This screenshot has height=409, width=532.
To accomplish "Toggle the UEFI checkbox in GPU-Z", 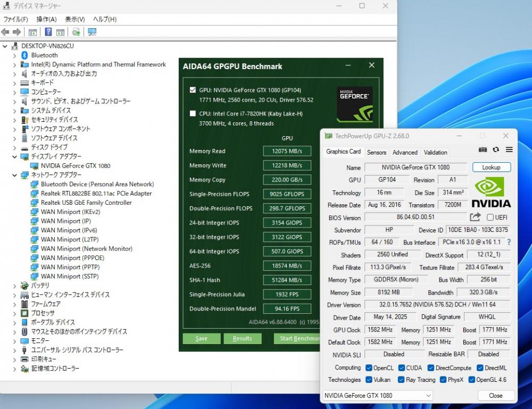I will coord(490,218).
